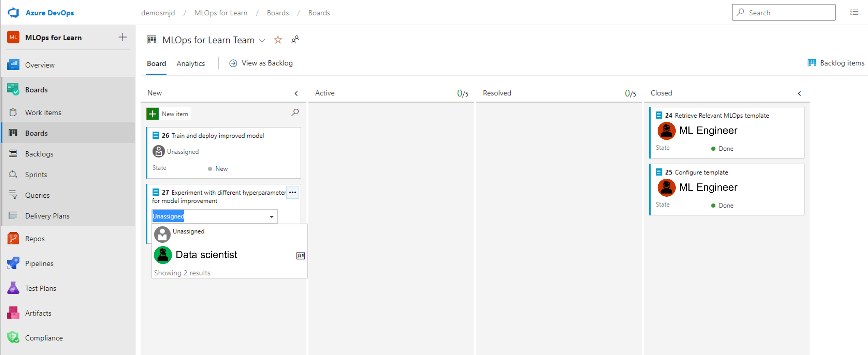Add a New item with plus button
868x355 pixels.
tap(152, 113)
